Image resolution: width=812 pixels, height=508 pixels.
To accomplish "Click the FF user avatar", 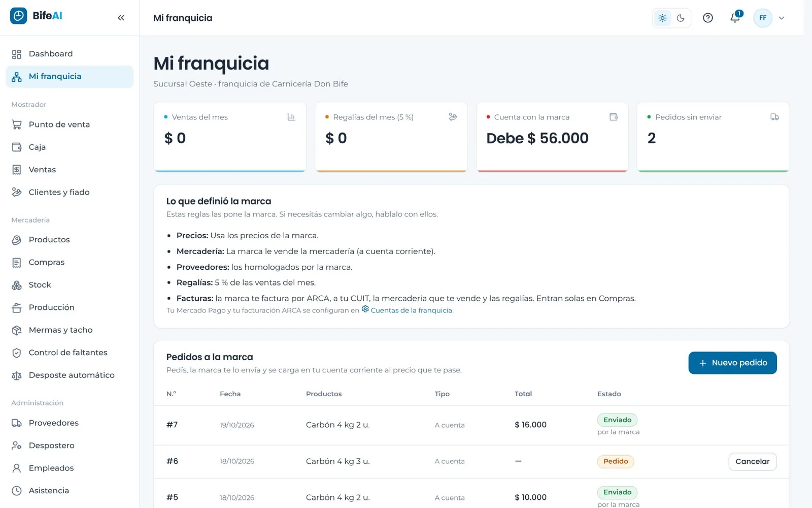I will (762, 18).
